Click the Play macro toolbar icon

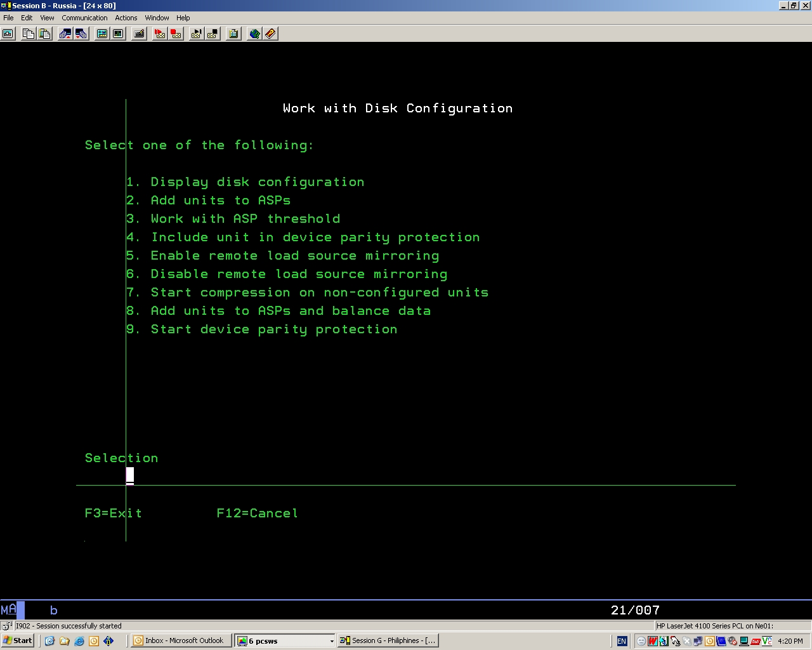pyautogui.click(x=196, y=34)
